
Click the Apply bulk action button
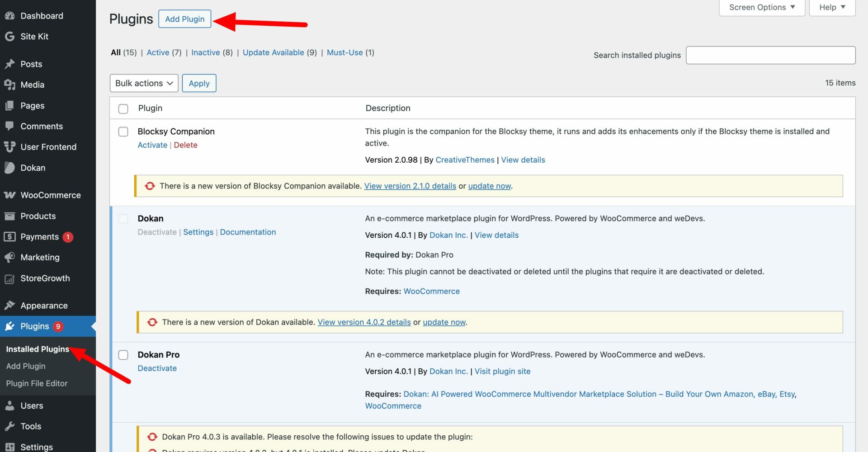click(x=199, y=83)
